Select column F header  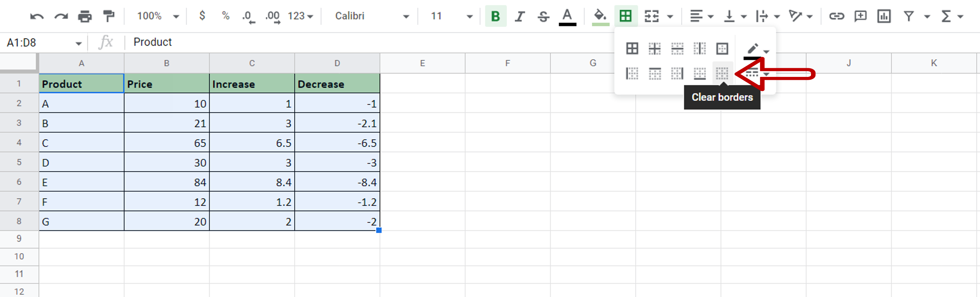pos(508,63)
